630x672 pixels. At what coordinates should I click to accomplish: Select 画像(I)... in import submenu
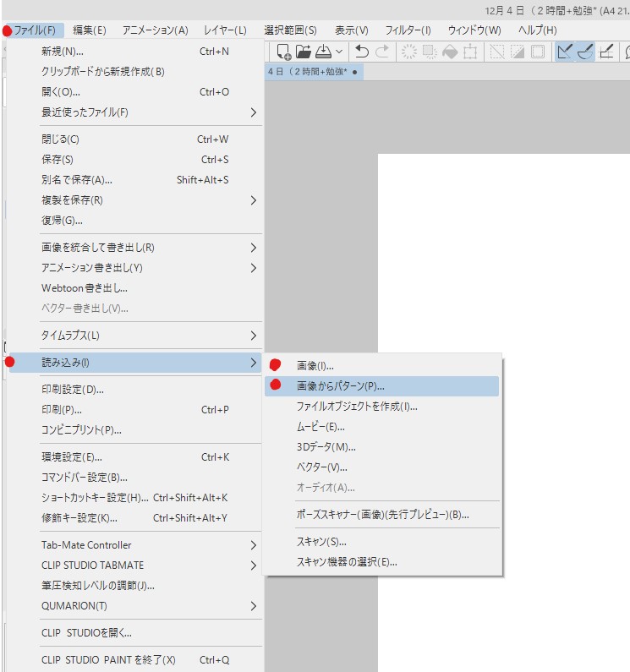click(x=381, y=365)
